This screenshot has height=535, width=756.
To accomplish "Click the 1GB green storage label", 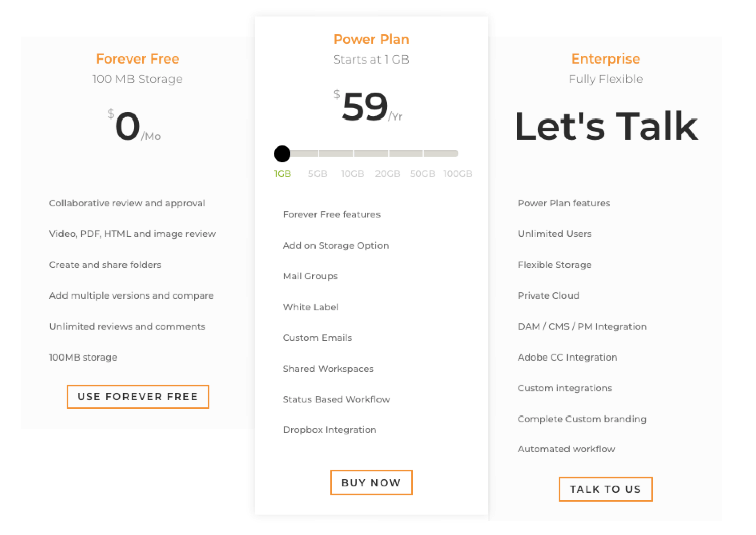I will (x=283, y=174).
